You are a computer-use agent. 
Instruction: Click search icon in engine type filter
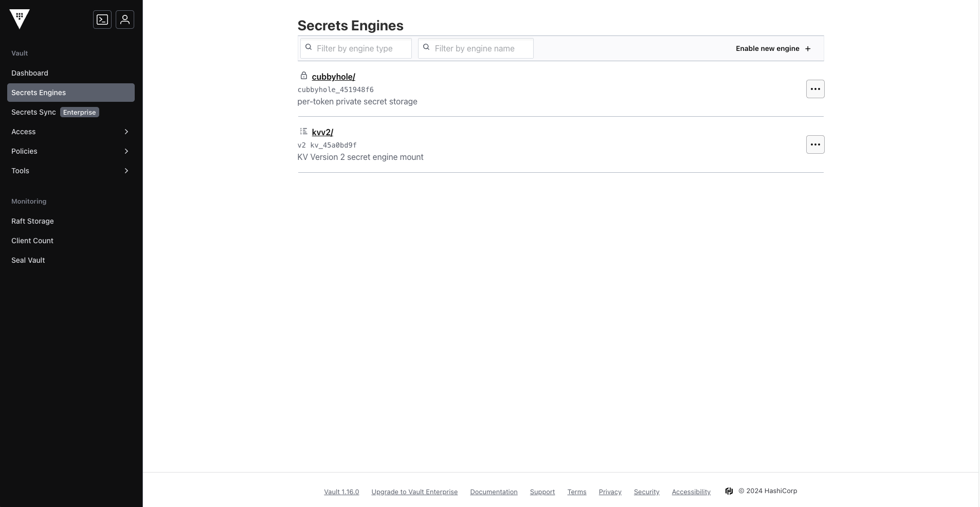pos(308,47)
